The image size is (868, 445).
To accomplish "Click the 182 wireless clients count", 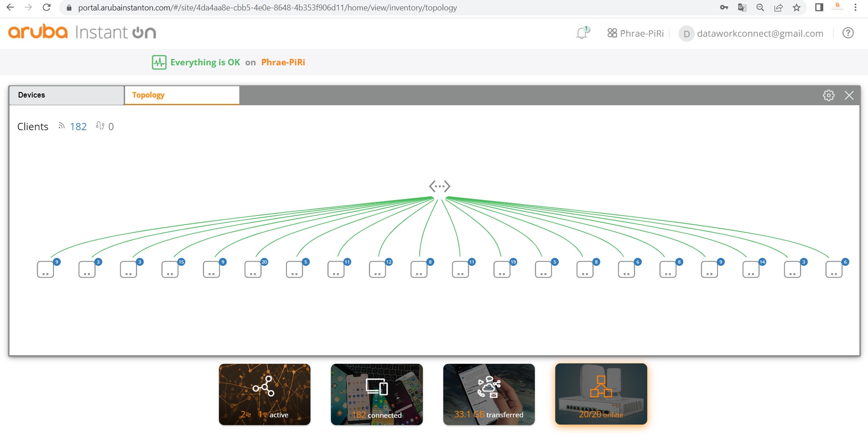I will 78,127.
